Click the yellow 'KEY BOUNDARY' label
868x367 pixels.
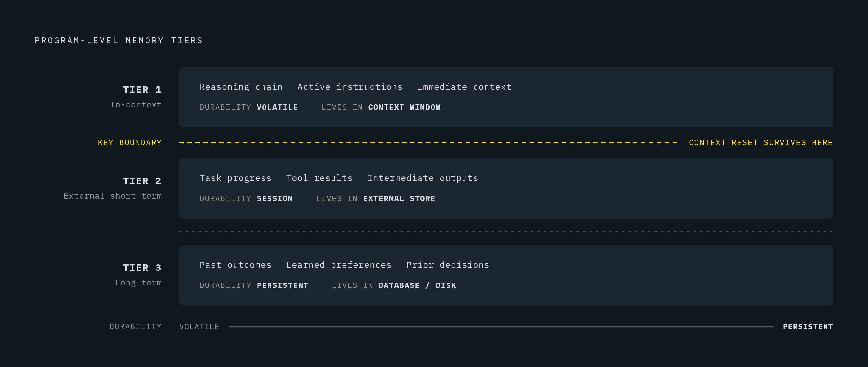tap(130, 143)
